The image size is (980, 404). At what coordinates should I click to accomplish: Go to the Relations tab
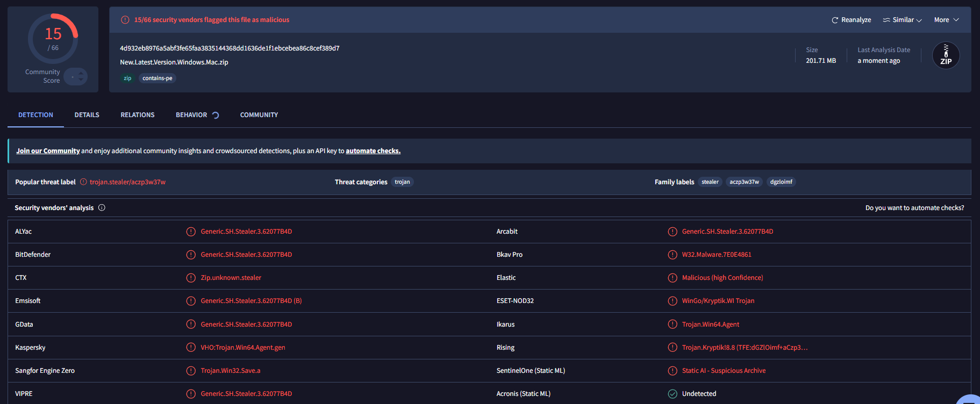coord(138,115)
